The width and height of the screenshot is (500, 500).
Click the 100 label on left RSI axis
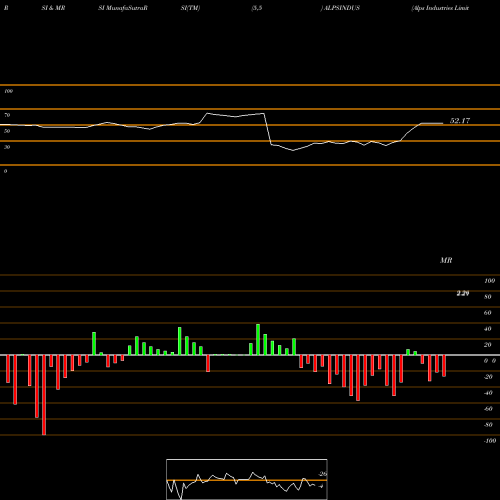(8, 91)
